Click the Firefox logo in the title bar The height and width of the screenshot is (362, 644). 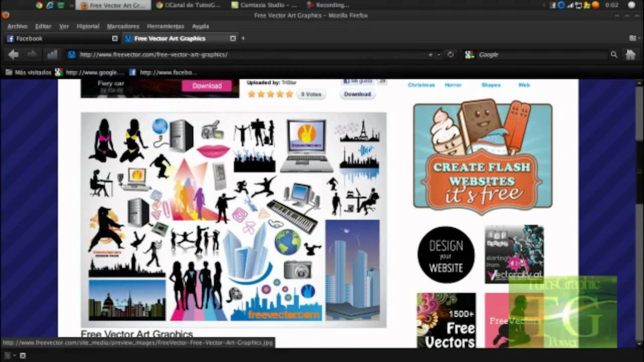(6, 15)
